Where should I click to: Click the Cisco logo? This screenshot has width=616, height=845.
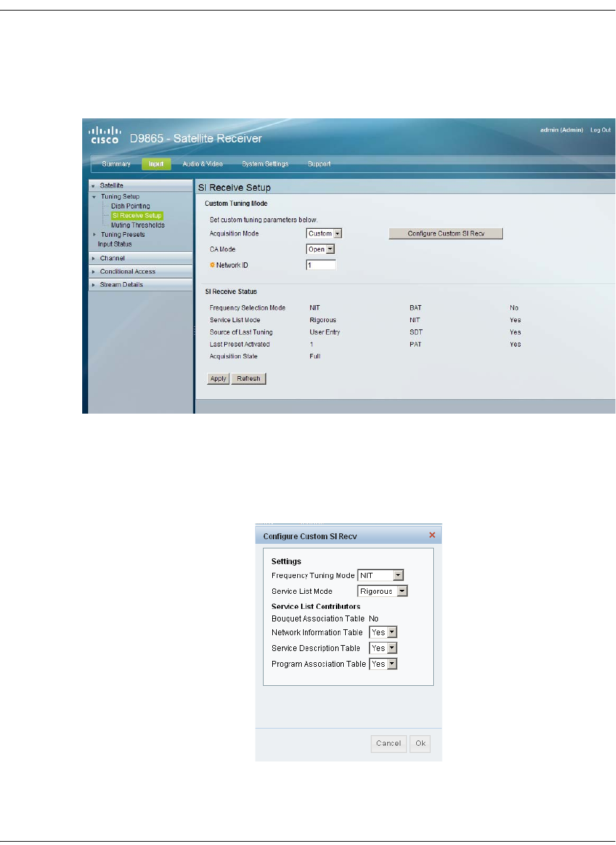(x=105, y=134)
